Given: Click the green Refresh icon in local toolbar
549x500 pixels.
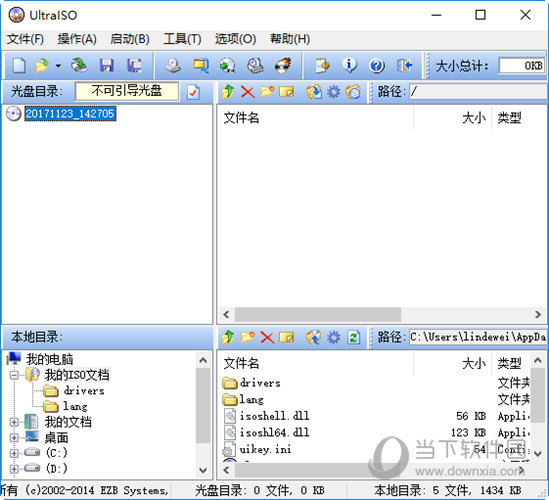Looking at the screenshot, I should [x=353, y=337].
